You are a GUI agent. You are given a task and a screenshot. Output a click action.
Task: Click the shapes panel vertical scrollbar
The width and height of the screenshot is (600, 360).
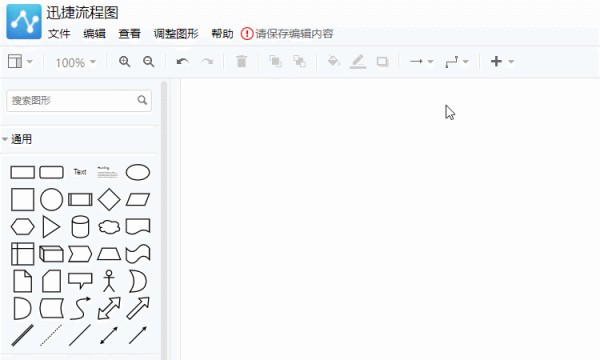tap(164, 220)
